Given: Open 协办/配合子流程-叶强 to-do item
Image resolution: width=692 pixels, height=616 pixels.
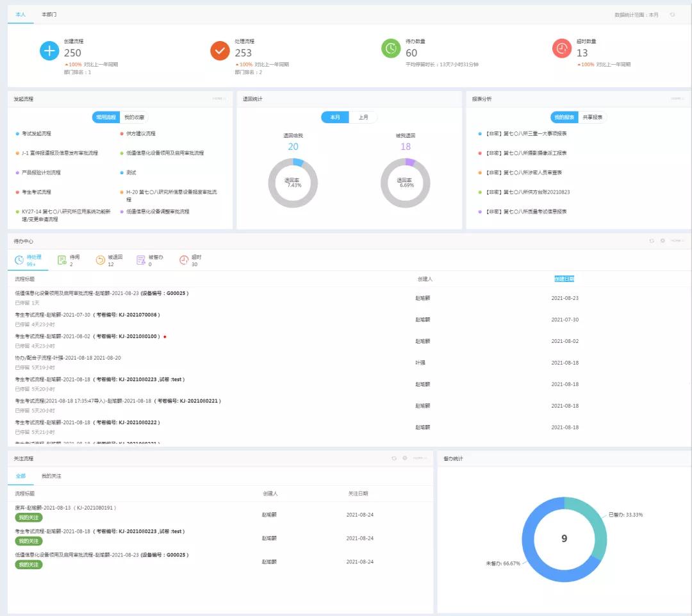Looking at the screenshot, I should pos(67,358).
